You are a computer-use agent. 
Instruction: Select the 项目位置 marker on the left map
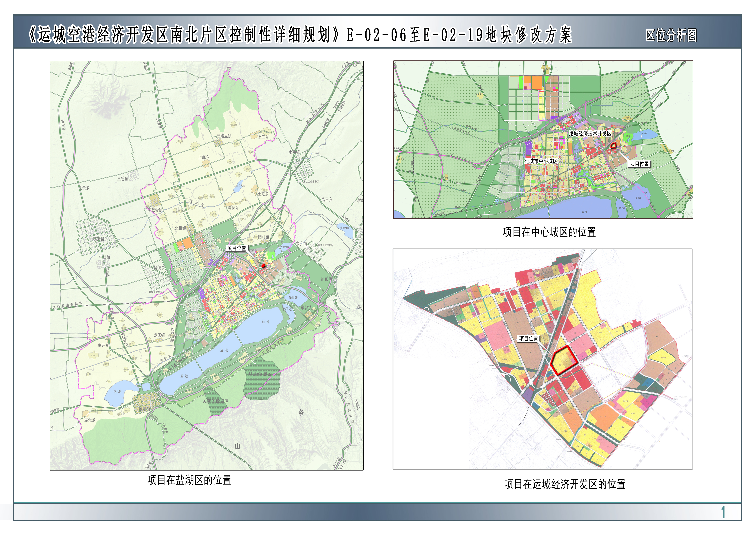pyautogui.click(x=236, y=249)
